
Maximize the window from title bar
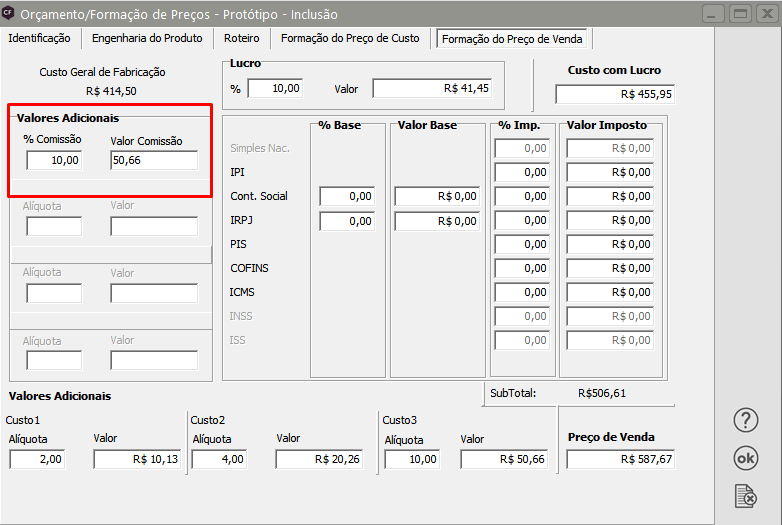tap(740, 14)
